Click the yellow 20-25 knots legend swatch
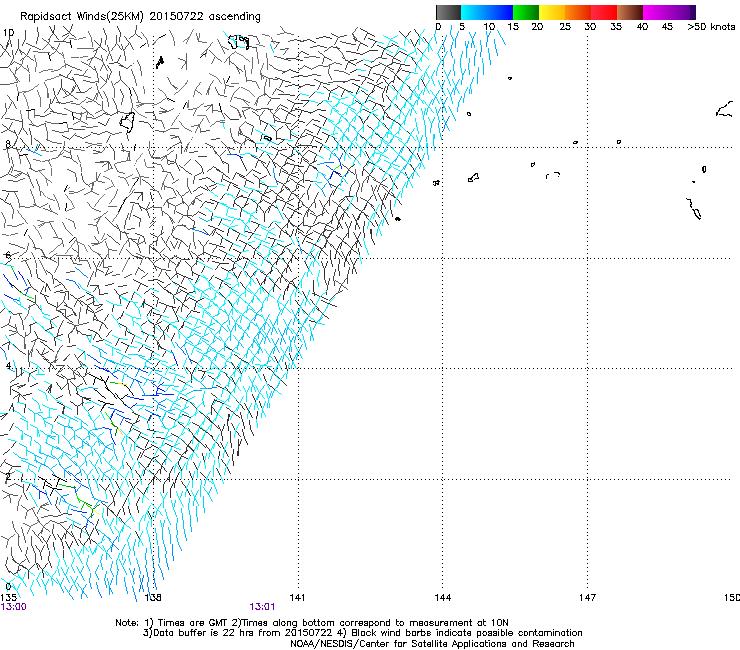Viewport: 740px width, 650px height. point(552,12)
